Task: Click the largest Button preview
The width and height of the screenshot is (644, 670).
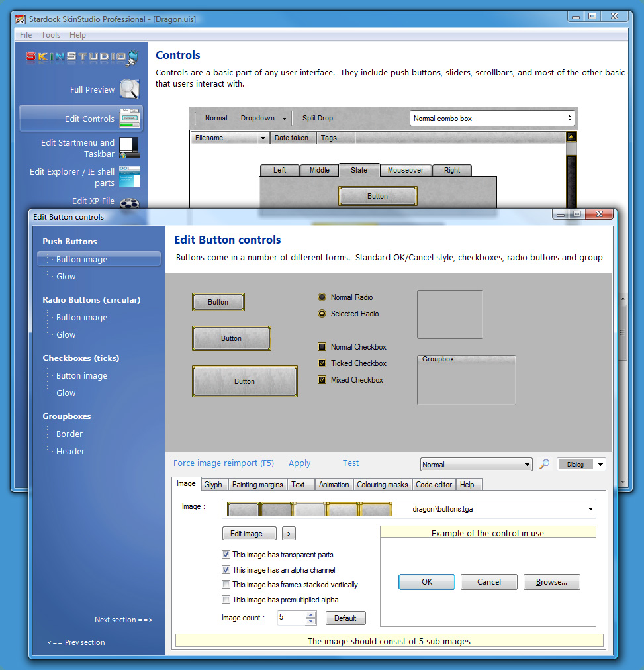Action: (x=245, y=381)
